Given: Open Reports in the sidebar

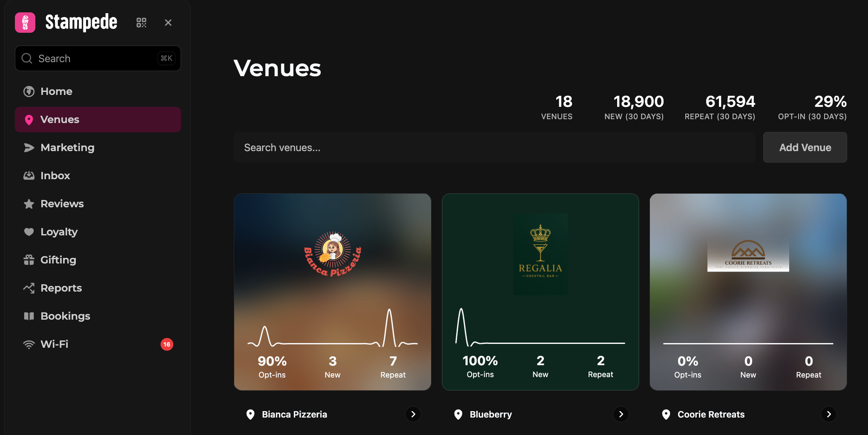Looking at the screenshot, I should (61, 288).
